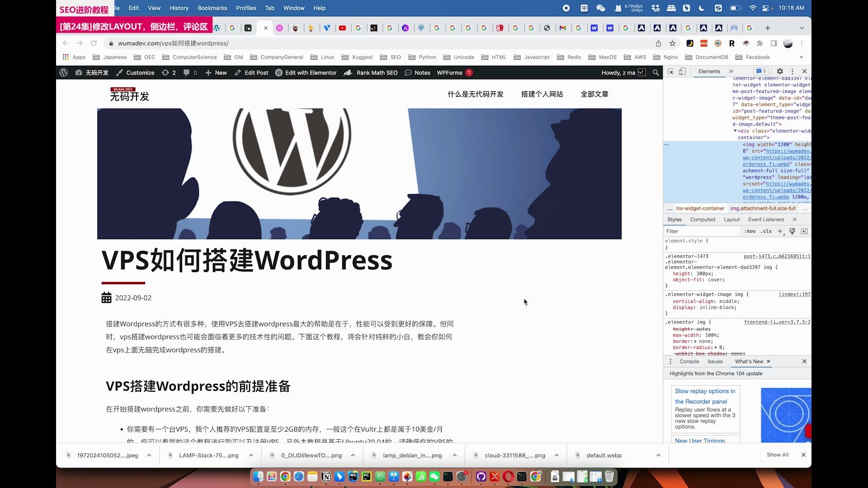The height and width of the screenshot is (488, 868).
Task: Switch to the Console drawer tab
Action: (689, 361)
